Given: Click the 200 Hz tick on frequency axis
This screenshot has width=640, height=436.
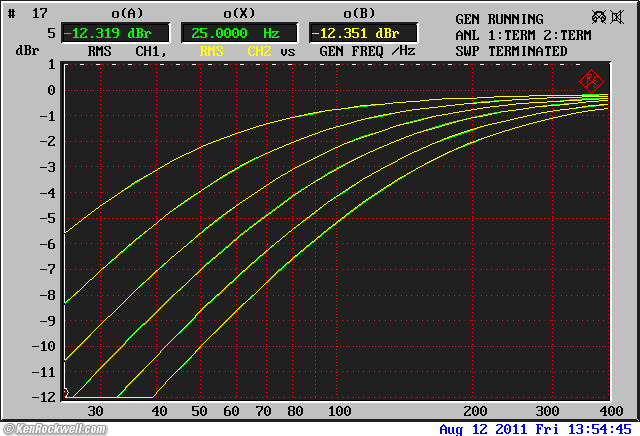Looking at the screenshot, I should 475,411.
